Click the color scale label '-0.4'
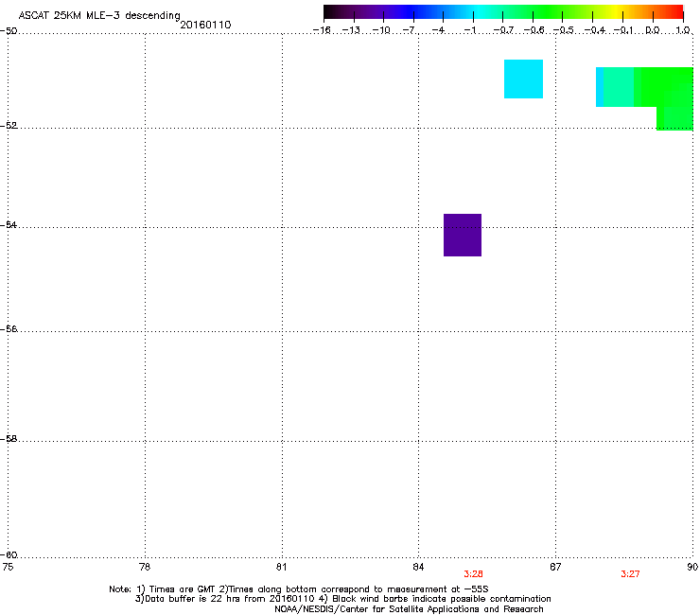700x615 pixels. pos(595,30)
